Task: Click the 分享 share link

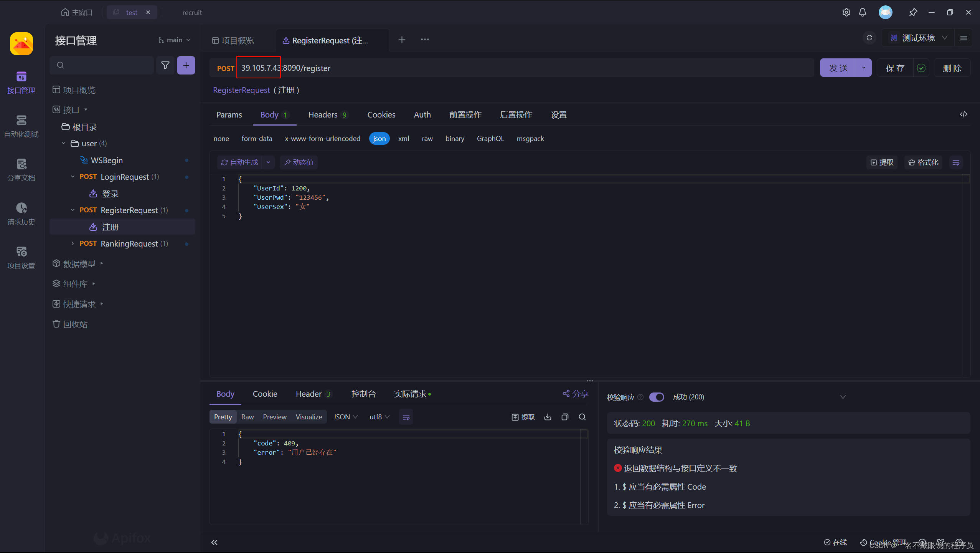Action: point(575,394)
